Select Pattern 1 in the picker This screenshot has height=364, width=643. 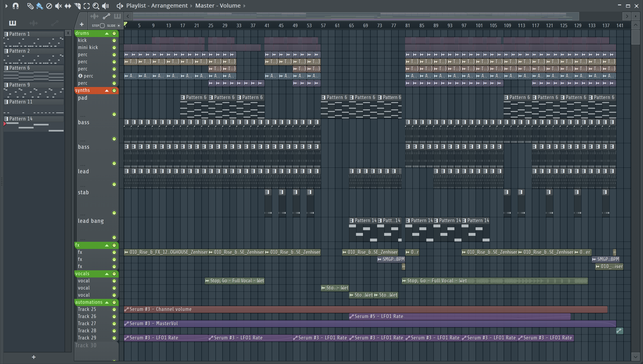click(x=33, y=34)
